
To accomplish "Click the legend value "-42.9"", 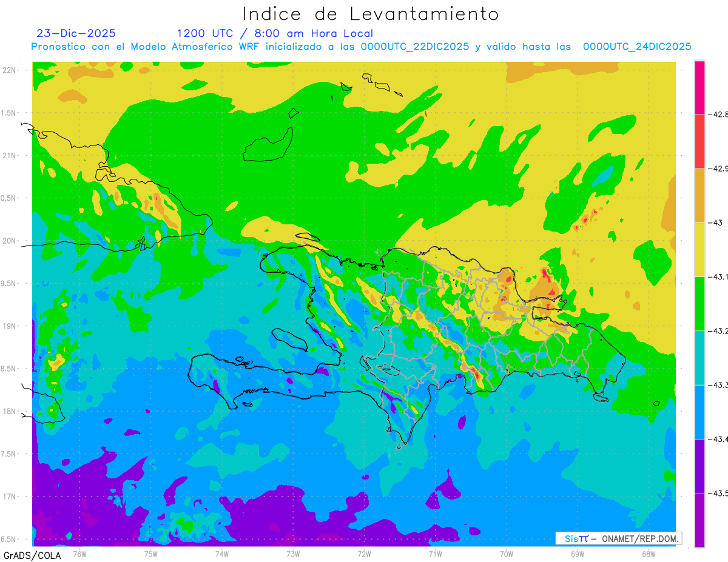I will click(718, 169).
